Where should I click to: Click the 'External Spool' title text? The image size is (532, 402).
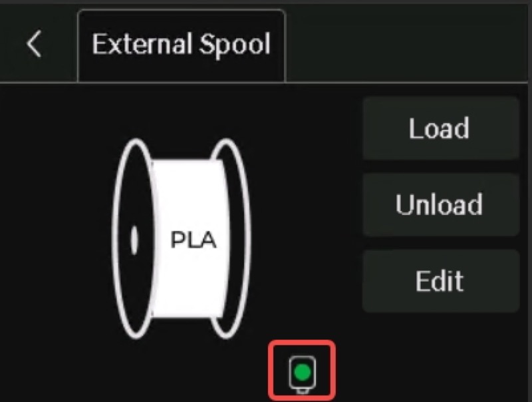click(x=181, y=44)
